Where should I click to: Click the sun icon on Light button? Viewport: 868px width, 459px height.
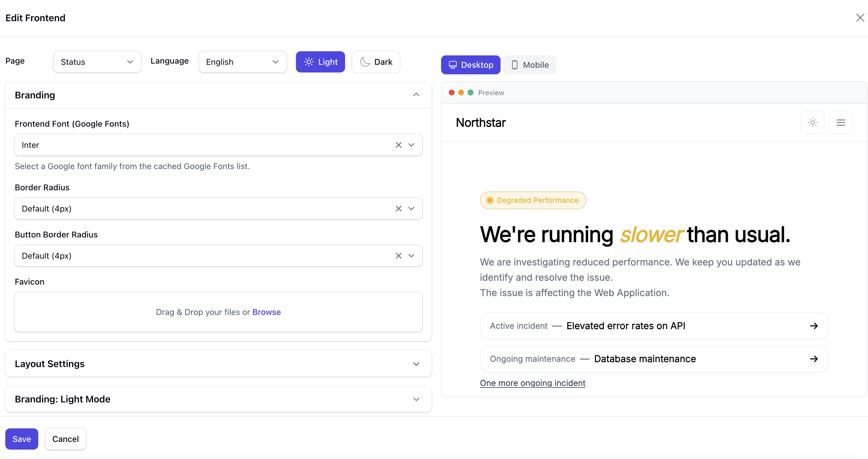coord(309,62)
